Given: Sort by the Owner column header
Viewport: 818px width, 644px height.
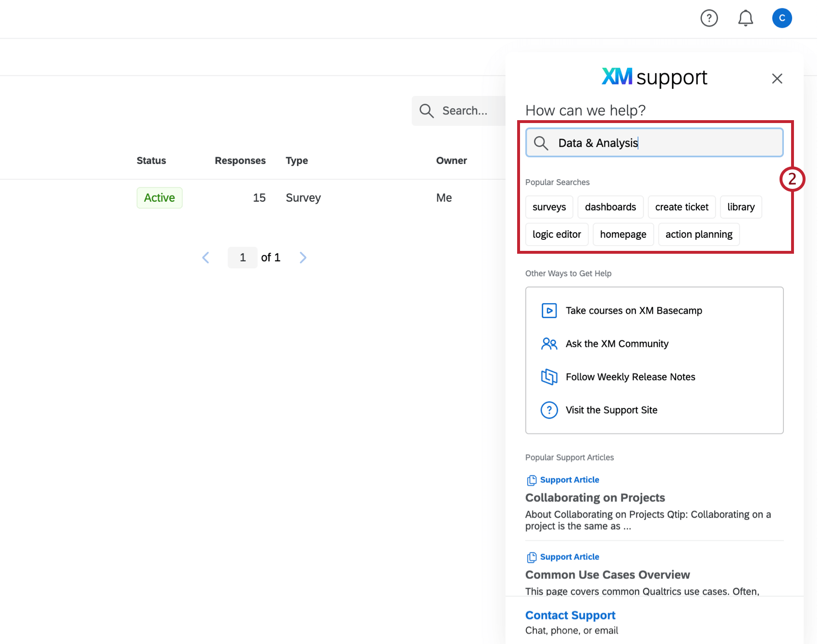Looking at the screenshot, I should point(451,161).
